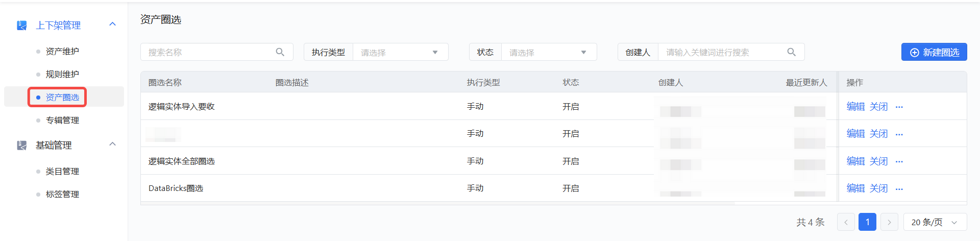Click the magnifier in the name search box
980x241 pixels.
[x=280, y=52]
